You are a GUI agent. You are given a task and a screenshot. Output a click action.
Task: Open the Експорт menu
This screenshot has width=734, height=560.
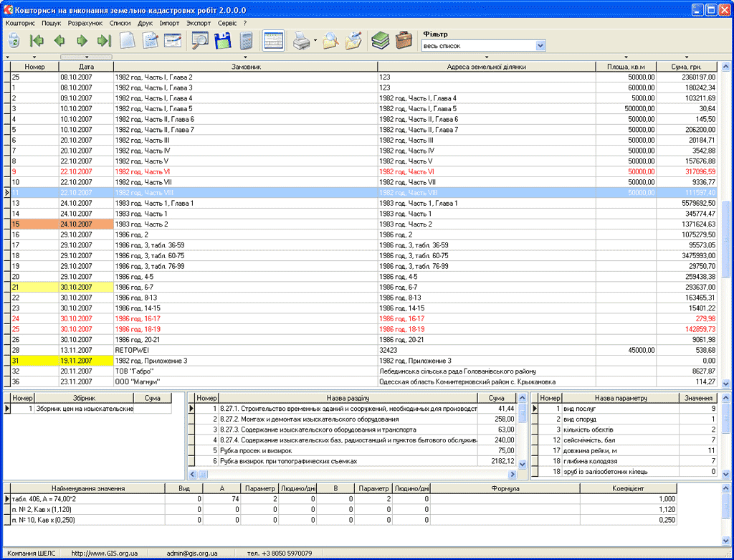click(x=199, y=23)
